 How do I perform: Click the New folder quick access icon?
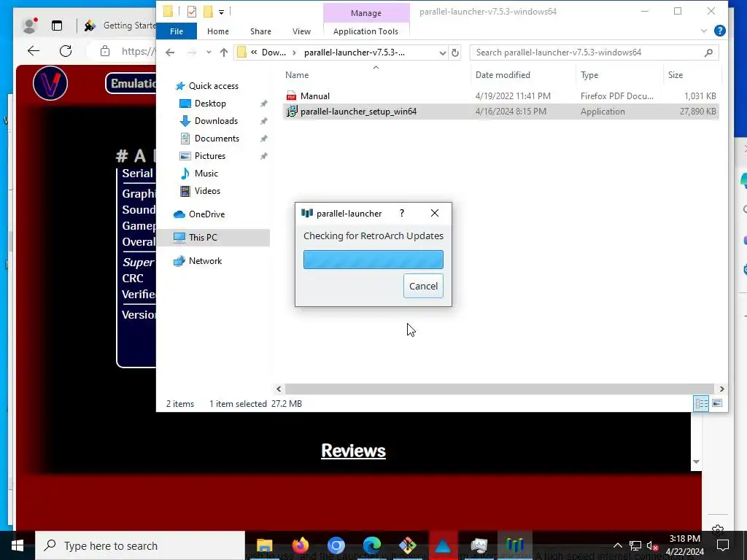coord(208,12)
